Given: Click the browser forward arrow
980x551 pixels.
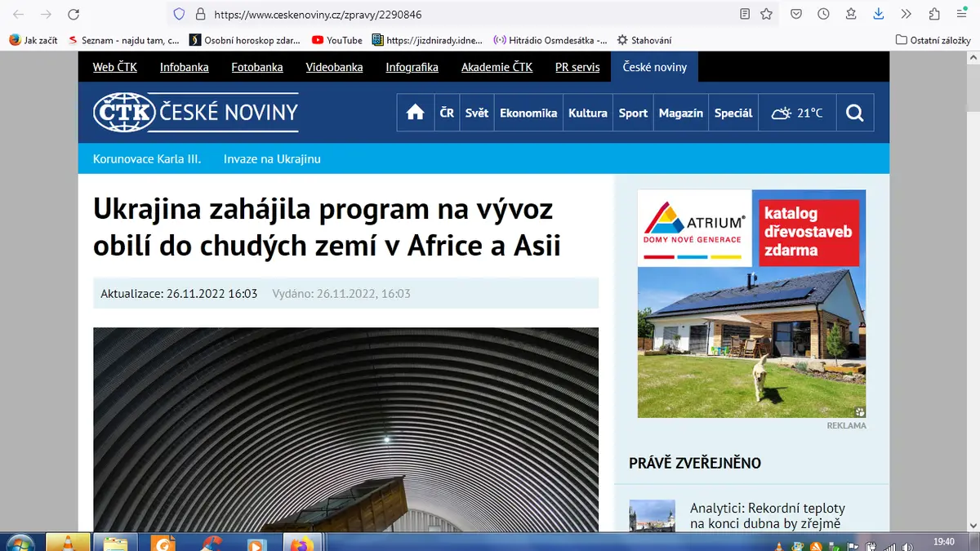Looking at the screenshot, I should point(46,14).
